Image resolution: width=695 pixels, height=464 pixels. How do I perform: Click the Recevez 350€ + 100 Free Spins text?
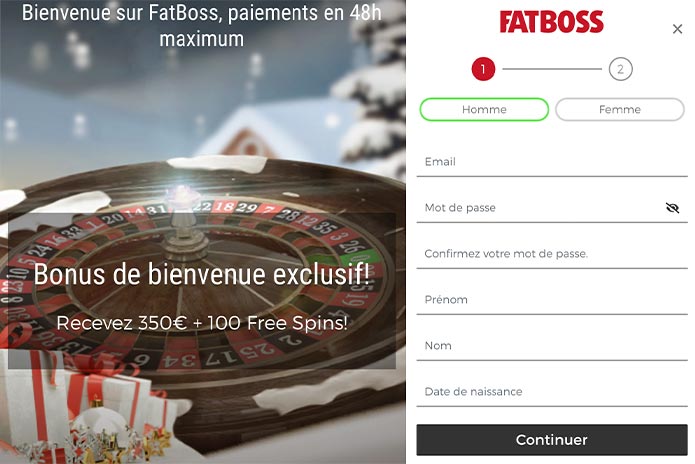[202, 323]
